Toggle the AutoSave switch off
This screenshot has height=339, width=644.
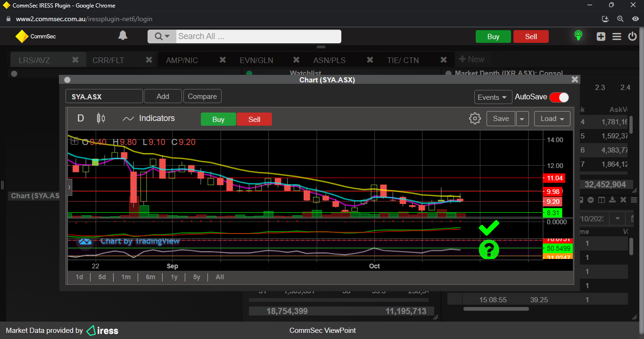click(559, 97)
